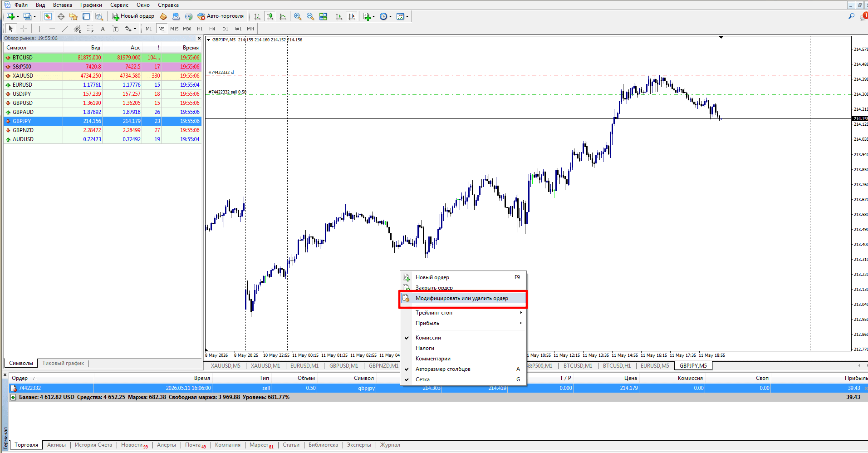Open the Тиковый график tab

[x=63, y=363]
